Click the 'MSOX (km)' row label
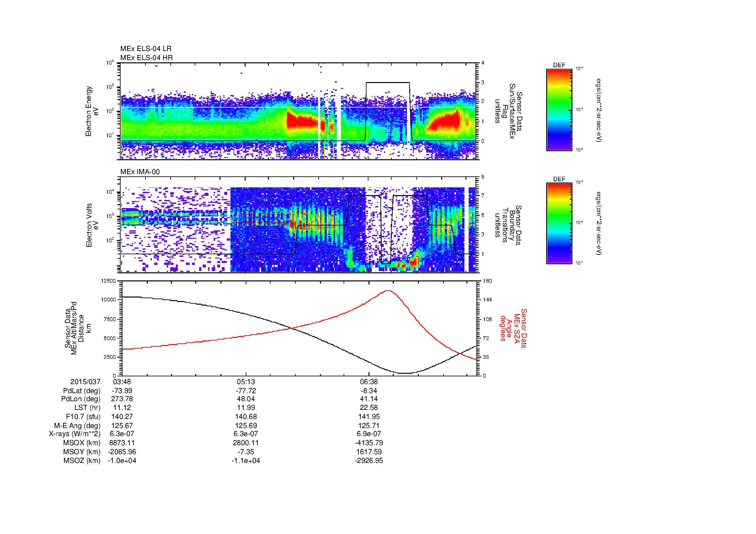This screenshot has height=534, width=756. (82, 443)
